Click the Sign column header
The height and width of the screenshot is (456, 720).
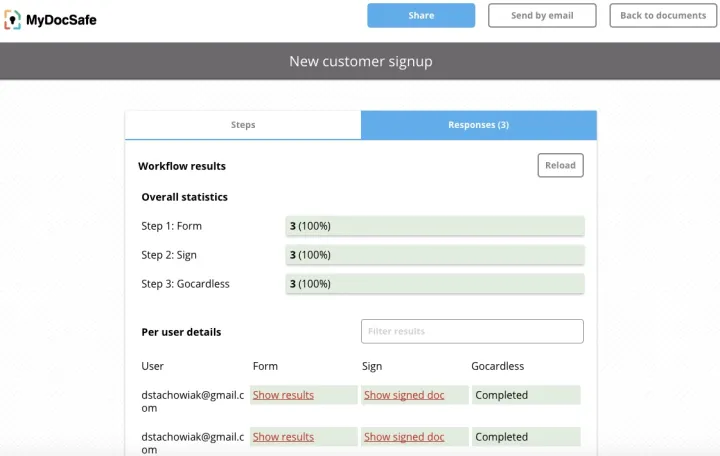(372, 366)
